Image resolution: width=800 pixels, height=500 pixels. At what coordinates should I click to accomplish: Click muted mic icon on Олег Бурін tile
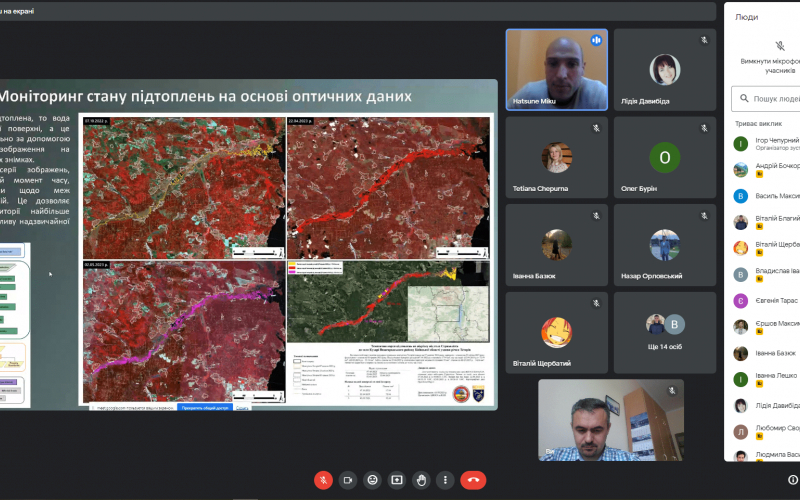pyautogui.click(x=704, y=128)
